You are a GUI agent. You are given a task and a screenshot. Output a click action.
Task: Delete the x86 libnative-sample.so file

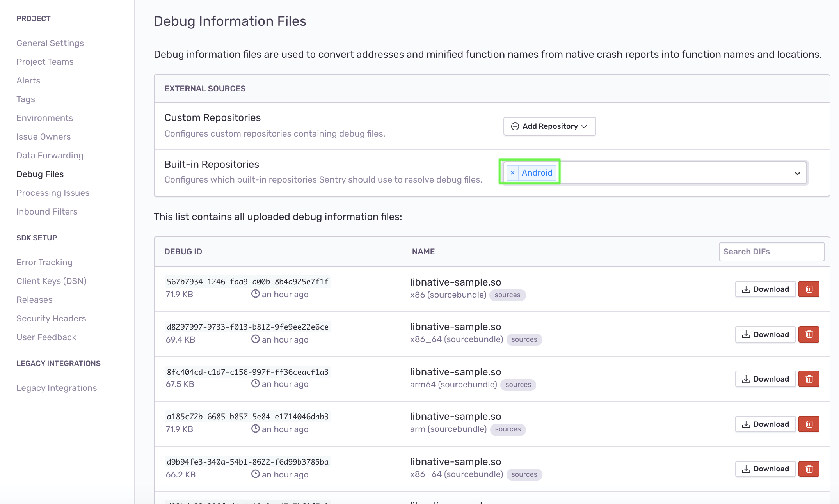click(809, 289)
